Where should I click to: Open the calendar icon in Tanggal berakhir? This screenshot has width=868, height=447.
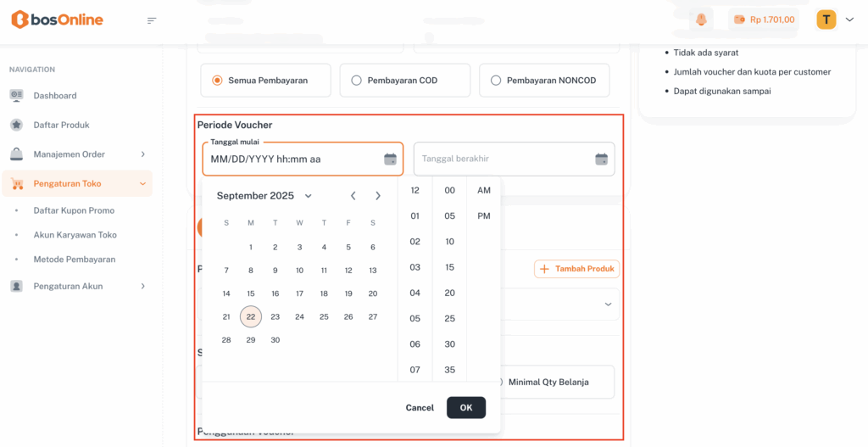pos(601,159)
